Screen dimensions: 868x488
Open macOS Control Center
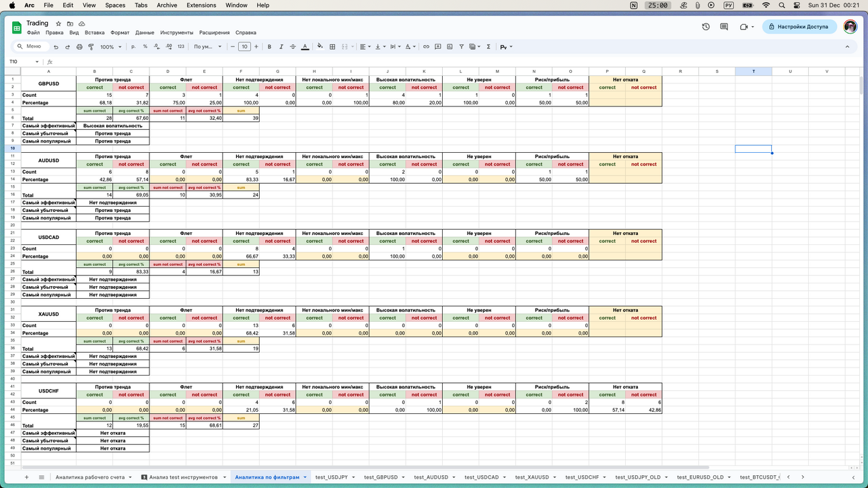[797, 5]
